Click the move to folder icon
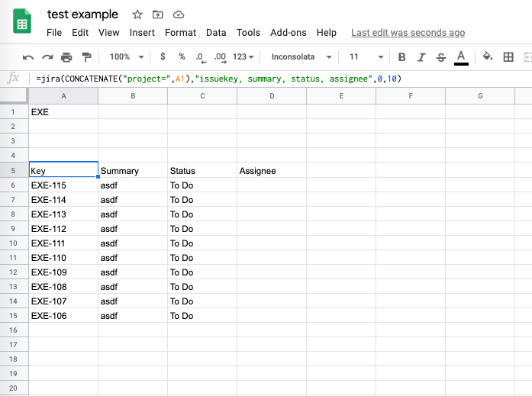 coord(158,14)
